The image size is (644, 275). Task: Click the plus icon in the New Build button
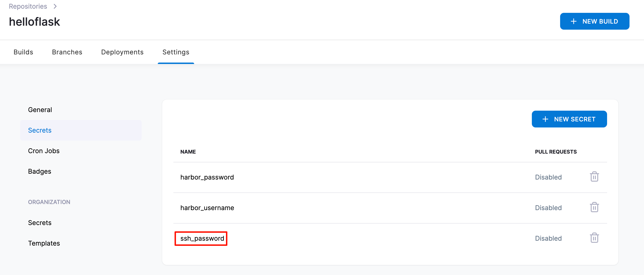point(573,21)
